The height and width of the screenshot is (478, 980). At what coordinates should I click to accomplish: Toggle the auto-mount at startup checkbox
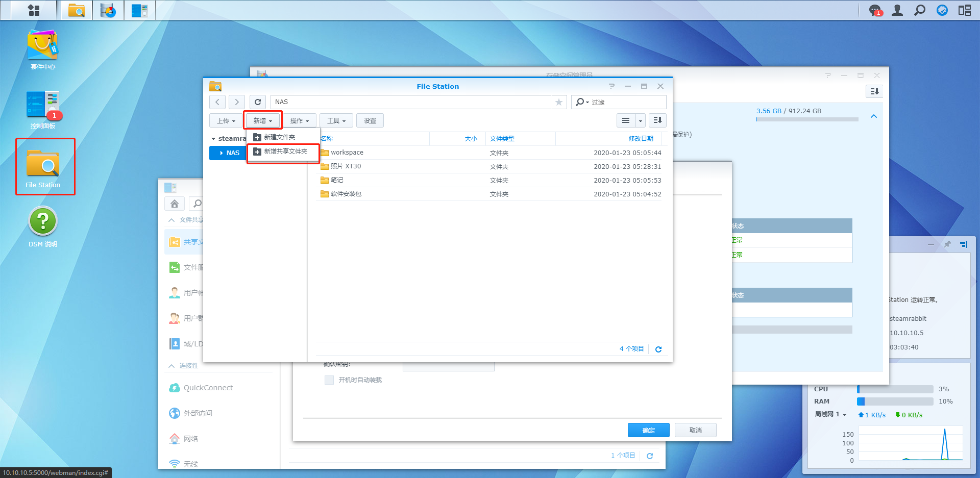(329, 380)
